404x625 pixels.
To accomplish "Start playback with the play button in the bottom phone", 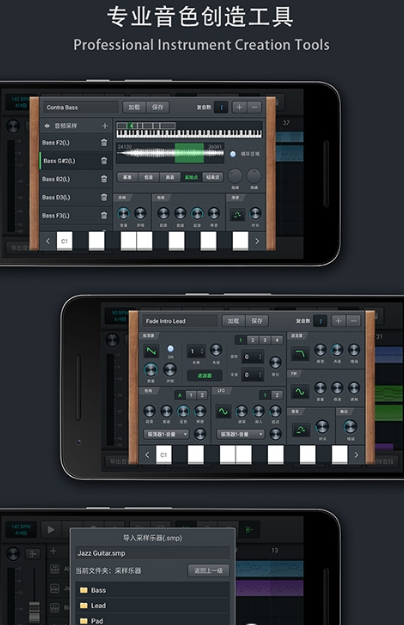I will 51,529.
